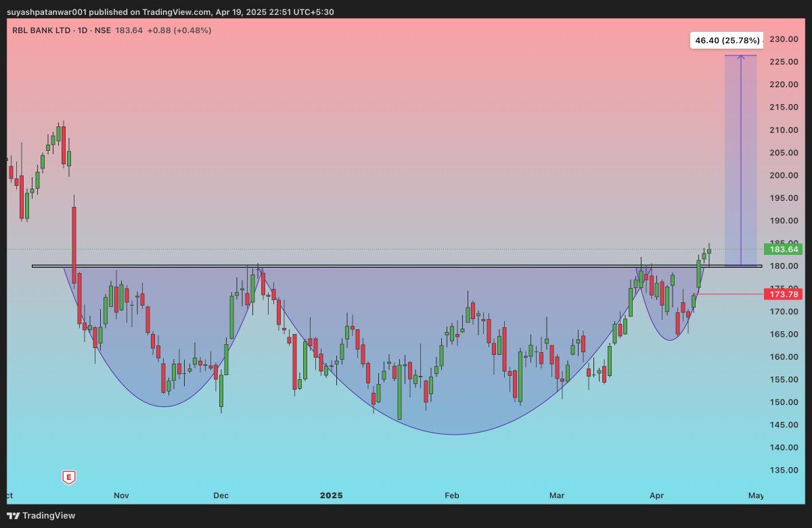The height and width of the screenshot is (528, 812).
Task: Click the 2025 label on time axis
Action: click(331, 496)
